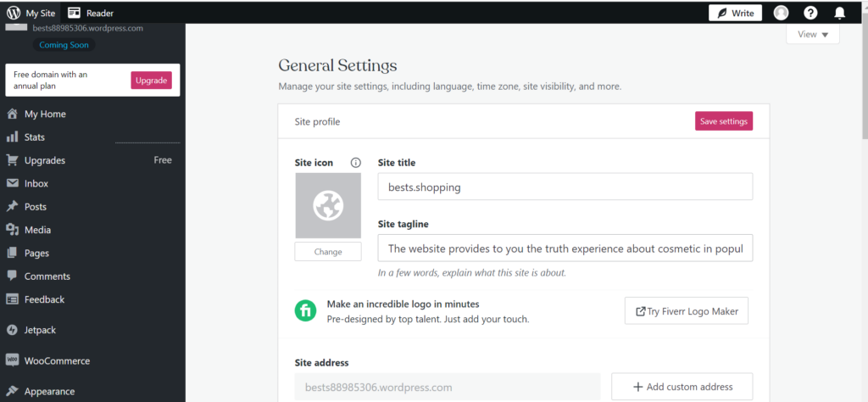
Task: Click the Posts pin icon
Action: click(12, 207)
